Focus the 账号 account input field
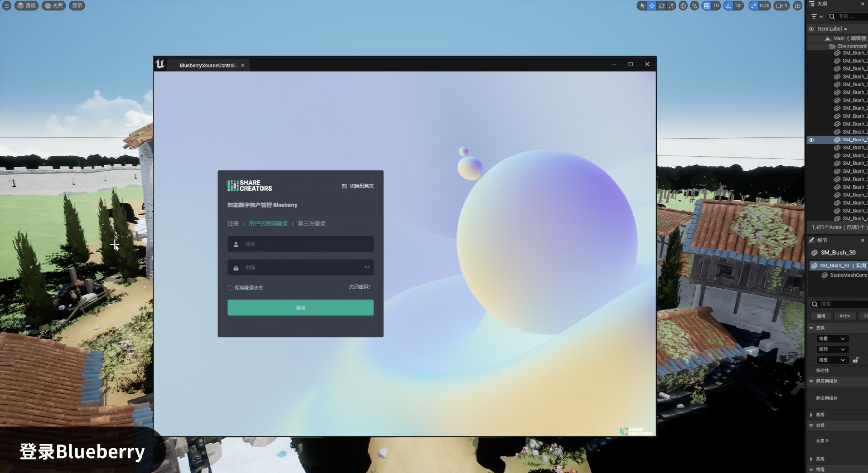Screen dimensions: 868x473 click(x=301, y=244)
